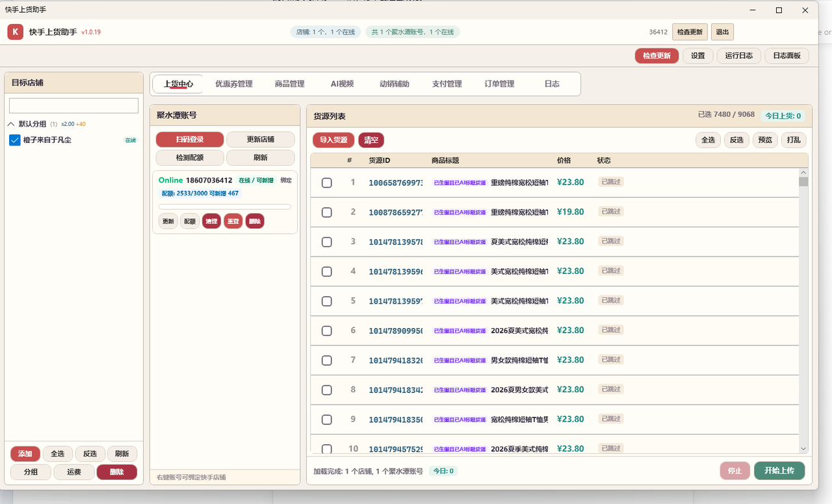This screenshot has width=832, height=504.
Task: Click the scroll-down arrow of the source list
Action: point(803,449)
